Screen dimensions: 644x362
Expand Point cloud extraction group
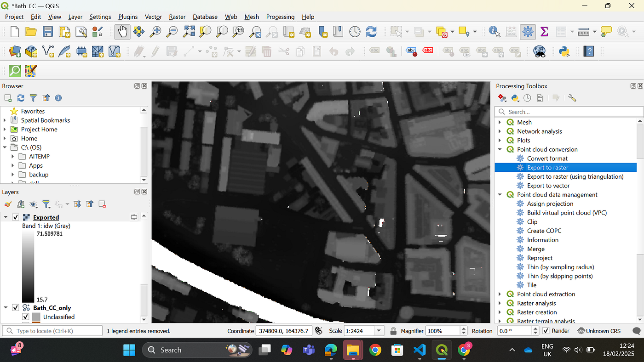[x=500, y=294]
